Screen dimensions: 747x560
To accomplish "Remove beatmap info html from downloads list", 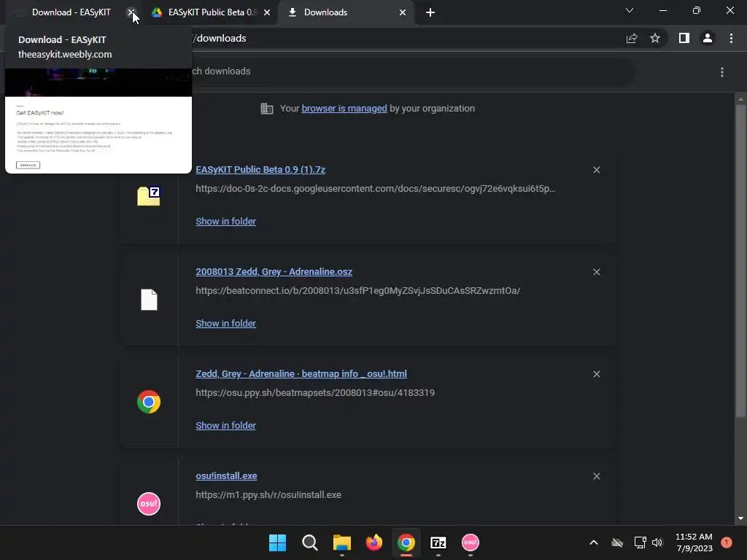I will coord(597,374).
